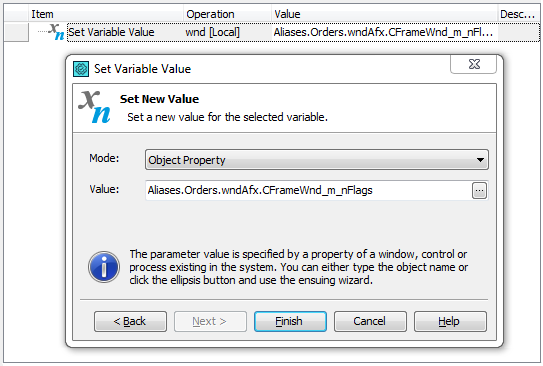The width and height of the screenshot is (543, 366).
Task: Confirm with the Finish button
Action: click(290, 322)
